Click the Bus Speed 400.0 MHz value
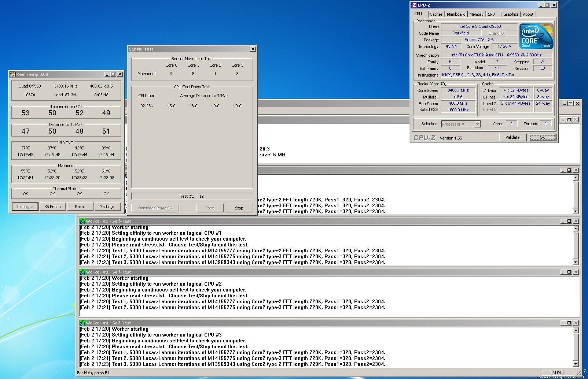Viewport: 588px width, 379px height. click(x=458, y=103)
